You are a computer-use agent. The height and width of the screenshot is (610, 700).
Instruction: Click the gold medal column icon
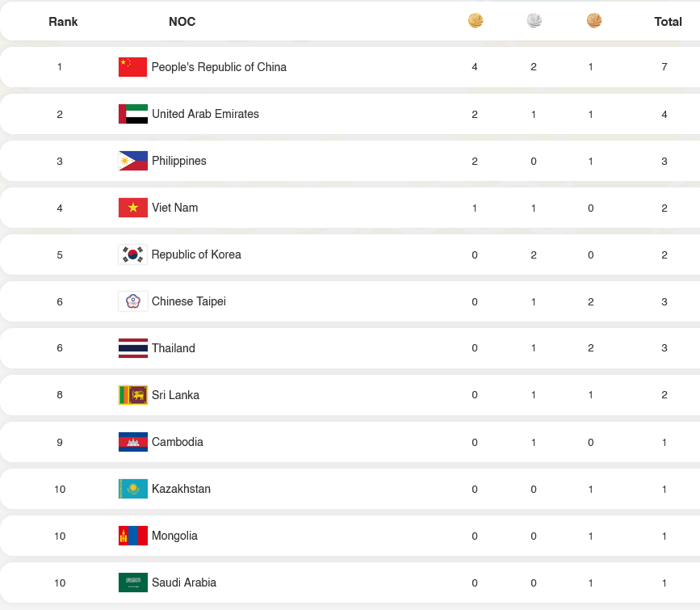coord(476,21)
